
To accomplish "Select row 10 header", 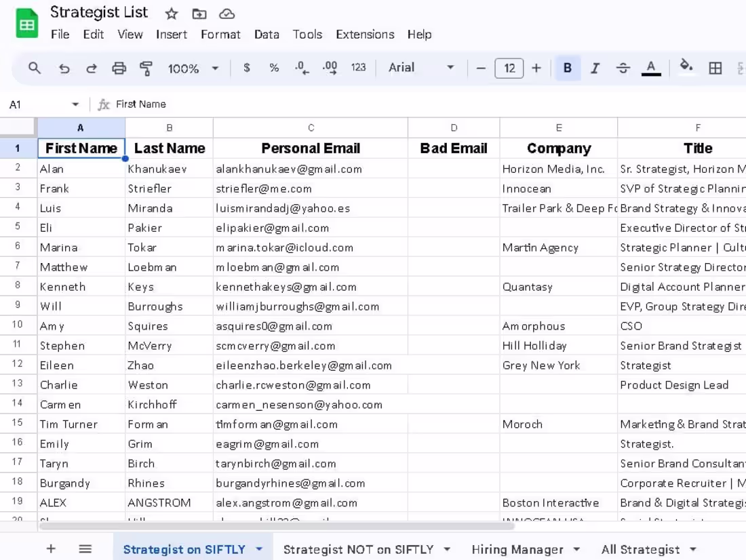I will pyautogui.click(x=18, y=325).
